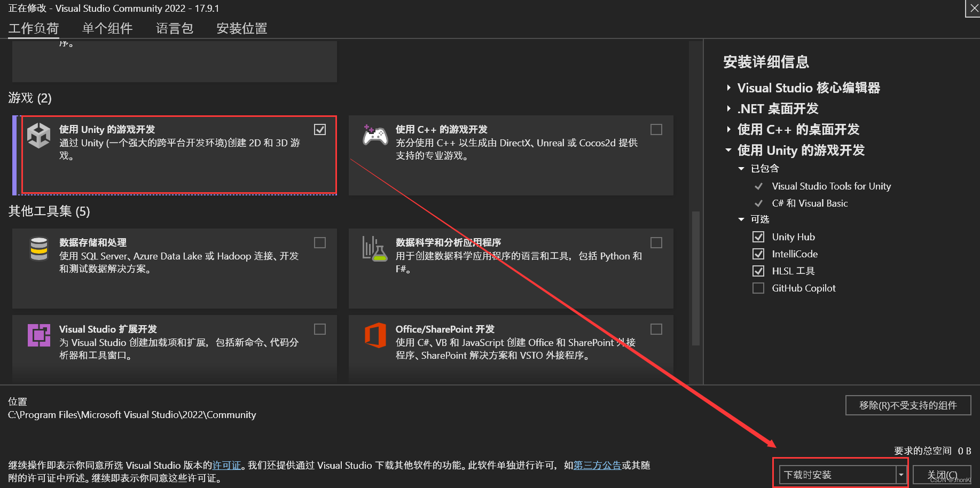Check the 数据存储和处理 workload
The image size is (980, 488).
320,243
